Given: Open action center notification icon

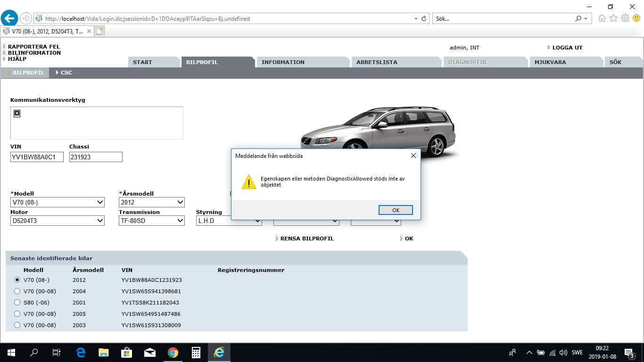Looking at the screenshot, I should 629,353.
